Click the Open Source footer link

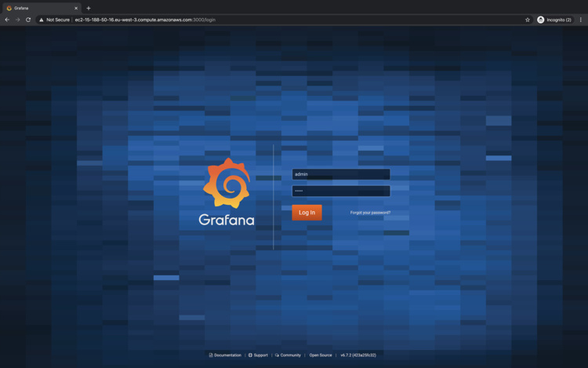click(320, 355)
